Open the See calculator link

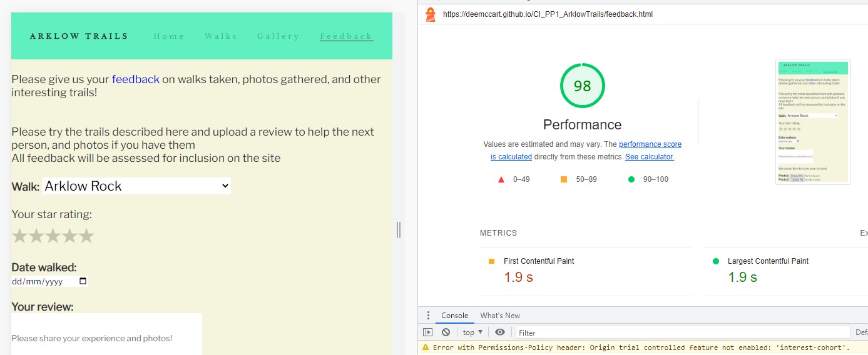pos(649,157)
